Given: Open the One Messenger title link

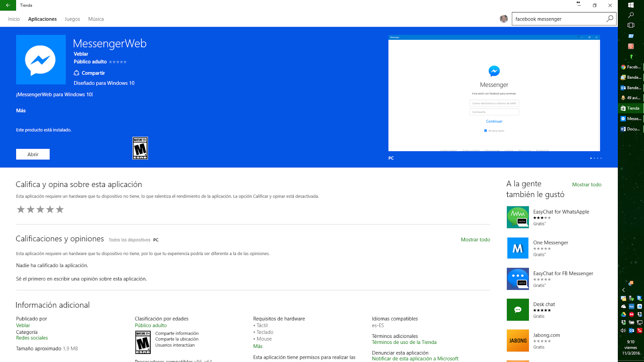Looking at the screenshot, I should coord(551,243).
